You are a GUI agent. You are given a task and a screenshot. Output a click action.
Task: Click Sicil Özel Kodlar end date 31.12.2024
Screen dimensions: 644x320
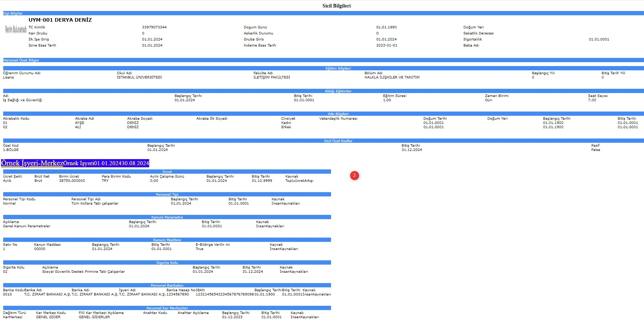412,150
